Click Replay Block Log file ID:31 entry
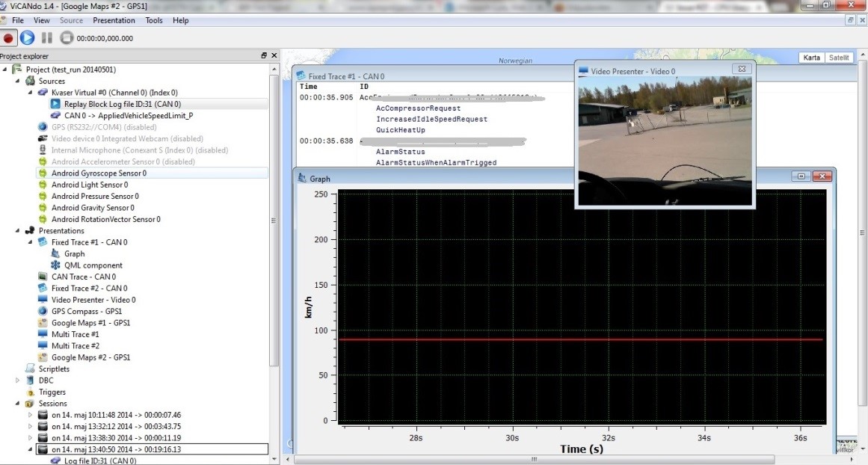This screenshot has height=465, width=868. click(123, 105)
